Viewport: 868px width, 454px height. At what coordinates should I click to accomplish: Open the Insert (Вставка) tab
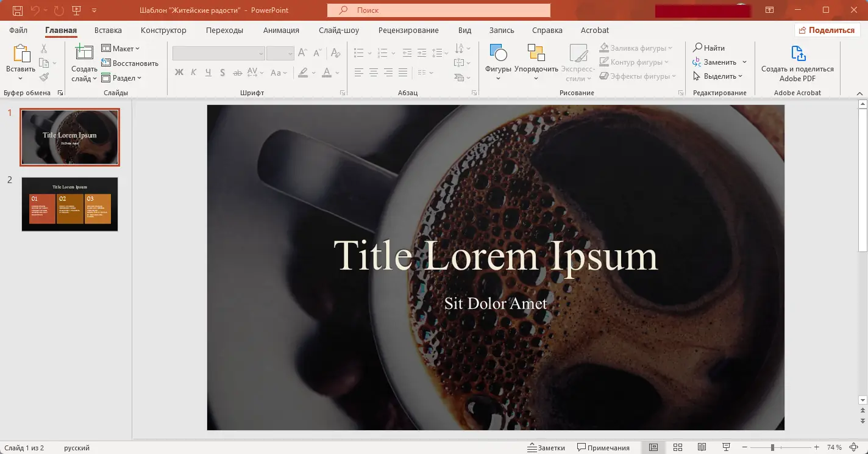coord(108,30)
